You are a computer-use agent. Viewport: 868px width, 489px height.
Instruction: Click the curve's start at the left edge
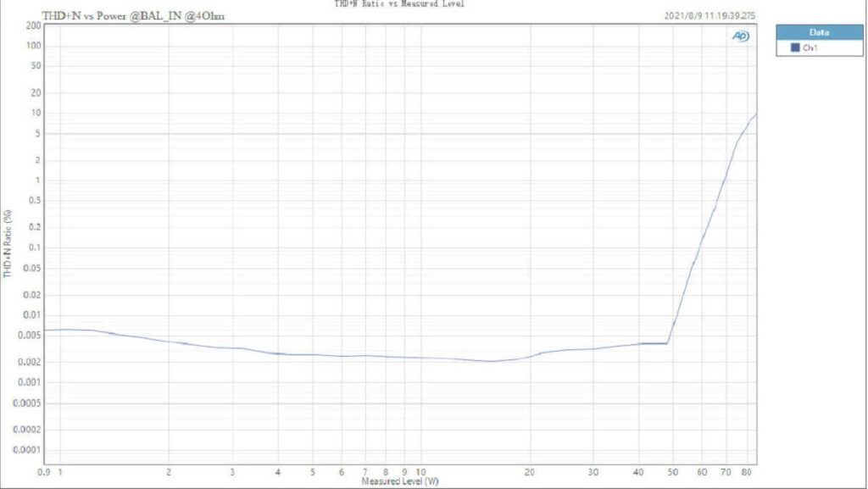(x=45, y=331)
